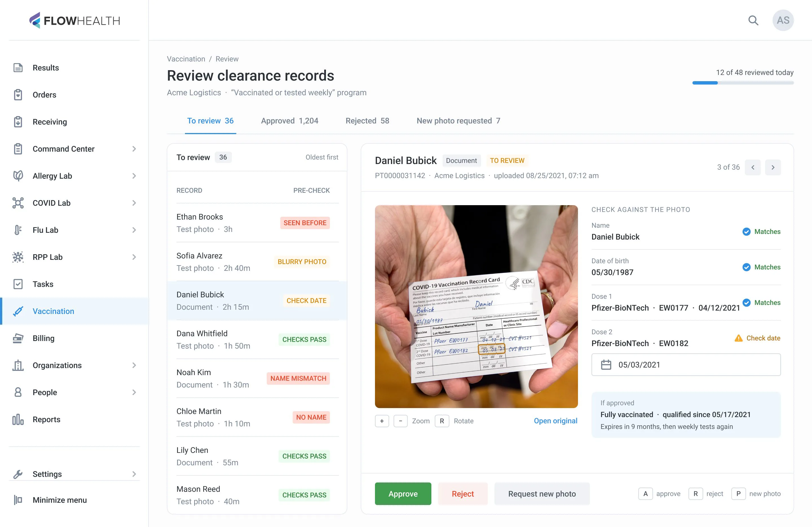
Task: Expand the Organizations submenu chevron
Action: [134, 365]
